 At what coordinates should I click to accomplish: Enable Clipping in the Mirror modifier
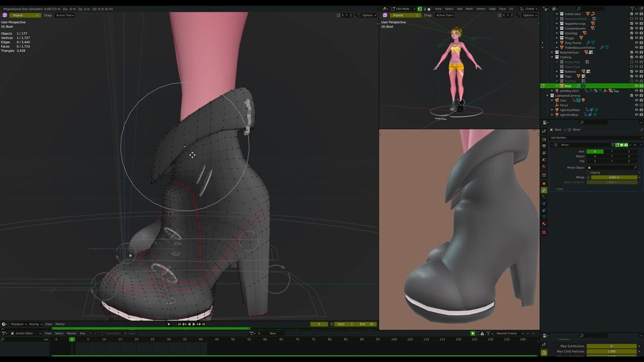point(588,172)
